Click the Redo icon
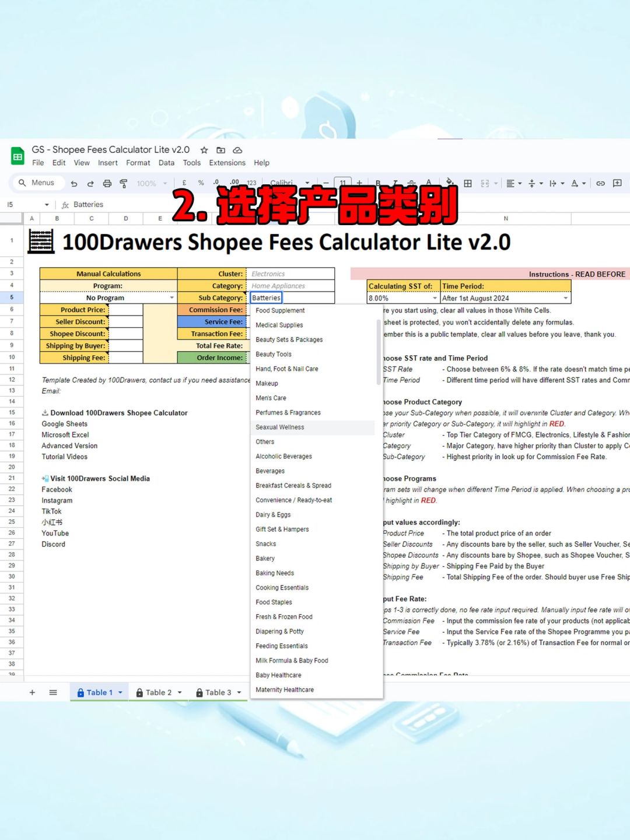The image size is (630, 840). pyautogui.click(x=90, y=183)
